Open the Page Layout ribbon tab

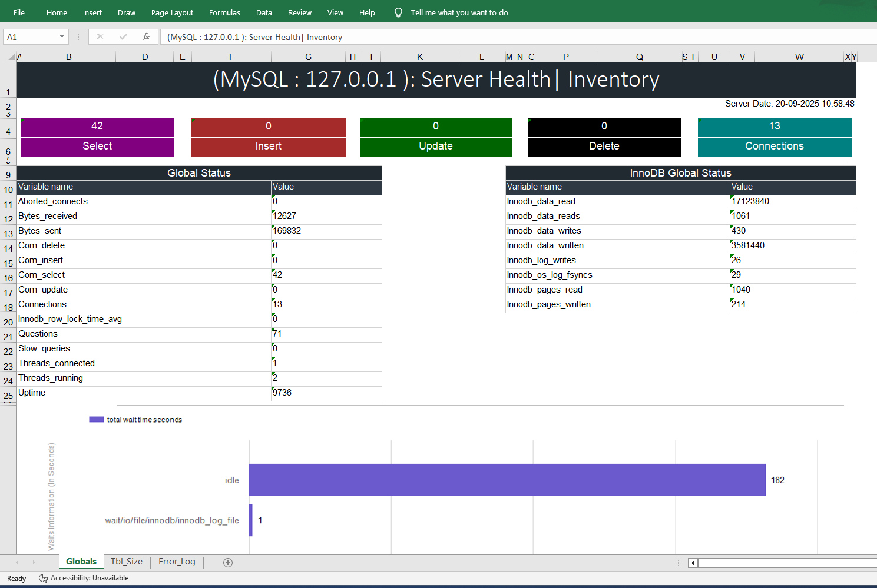click(172, 12)
